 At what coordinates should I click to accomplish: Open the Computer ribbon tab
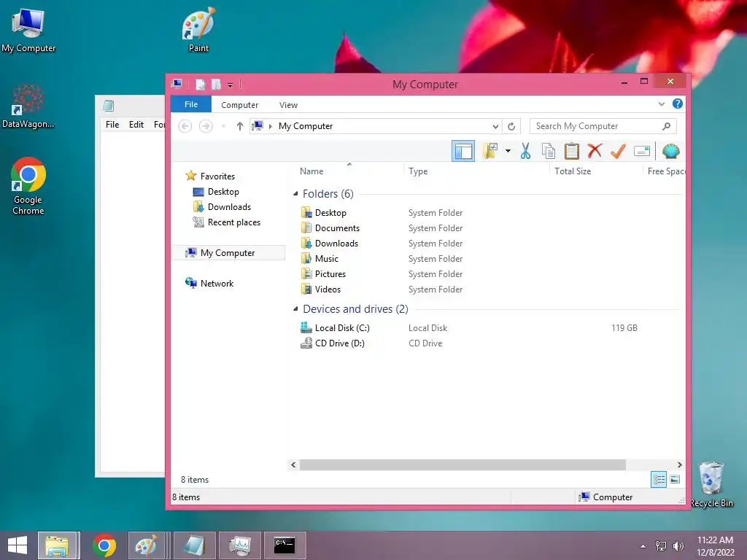click(x=239, y=105)
